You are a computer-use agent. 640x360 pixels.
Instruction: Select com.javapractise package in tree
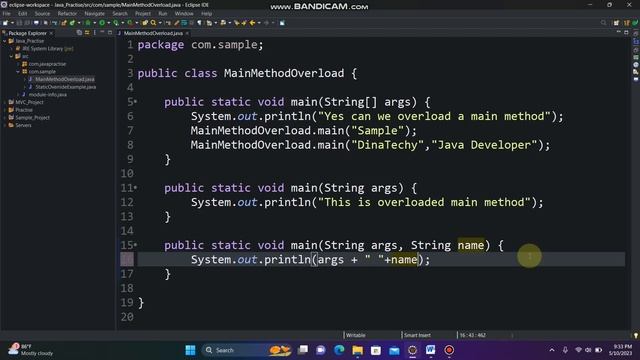coord(47,64)
